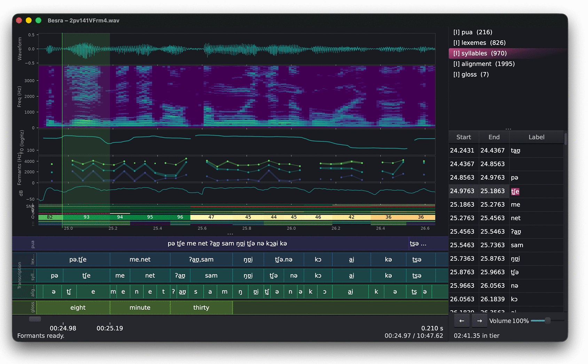Click the 'thirty' gloss interval
This screenshot has width=588, height=364.
tap(201, 308)
